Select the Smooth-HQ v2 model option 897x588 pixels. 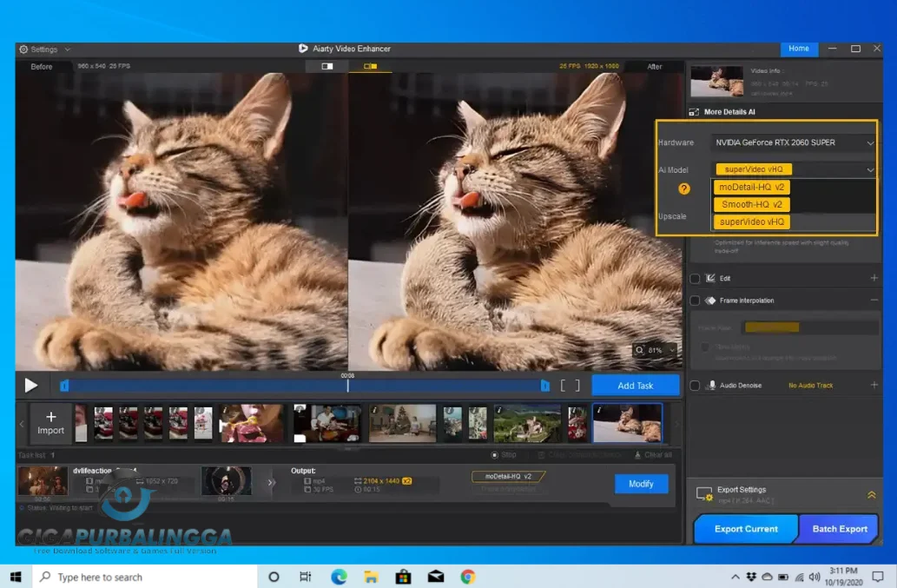[751, 204]
